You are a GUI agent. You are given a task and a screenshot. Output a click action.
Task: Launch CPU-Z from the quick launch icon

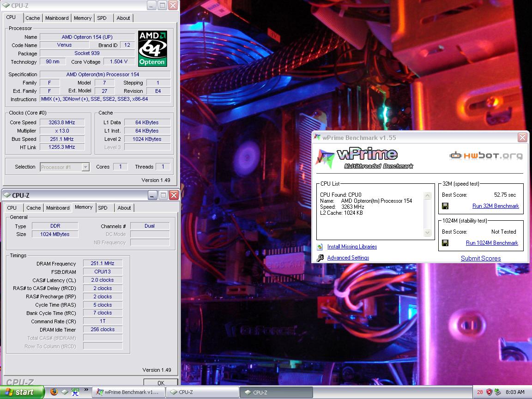point(65,392)
